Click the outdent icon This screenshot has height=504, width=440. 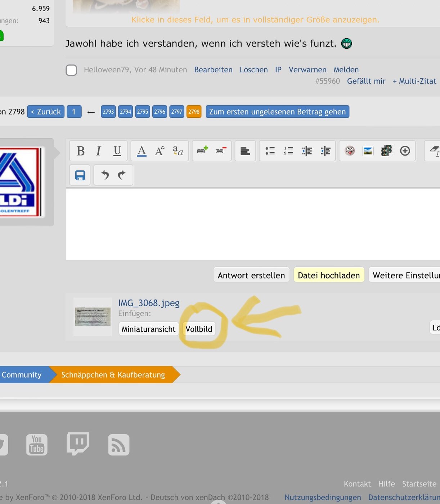click(x=307, y=151)
